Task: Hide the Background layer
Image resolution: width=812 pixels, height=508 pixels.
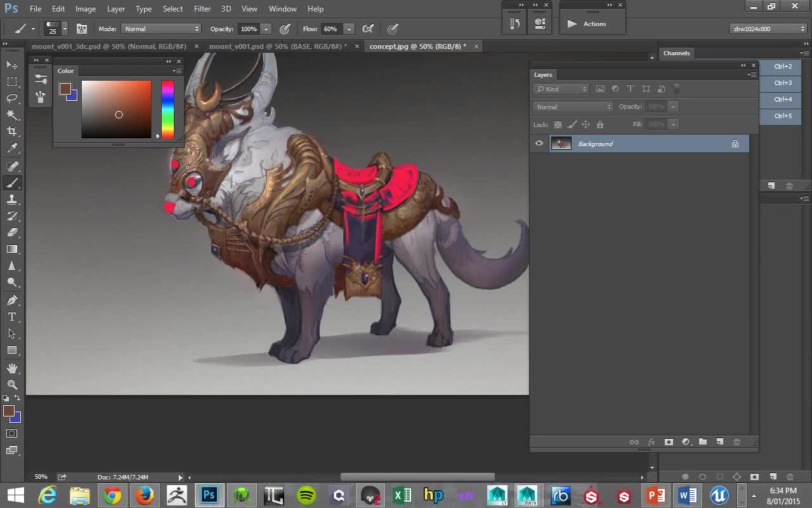Action: (539, 144)
